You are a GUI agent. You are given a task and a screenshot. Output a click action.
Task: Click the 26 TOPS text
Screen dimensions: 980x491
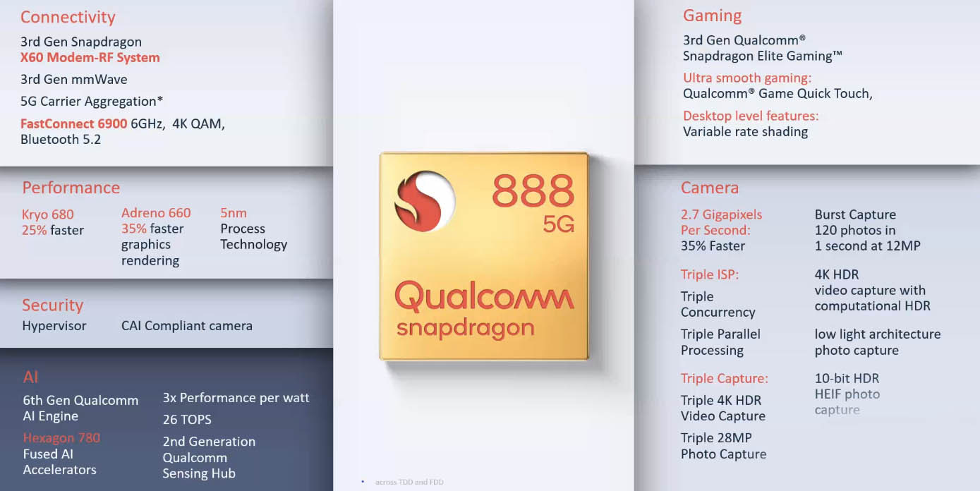(x=187, y=420)
